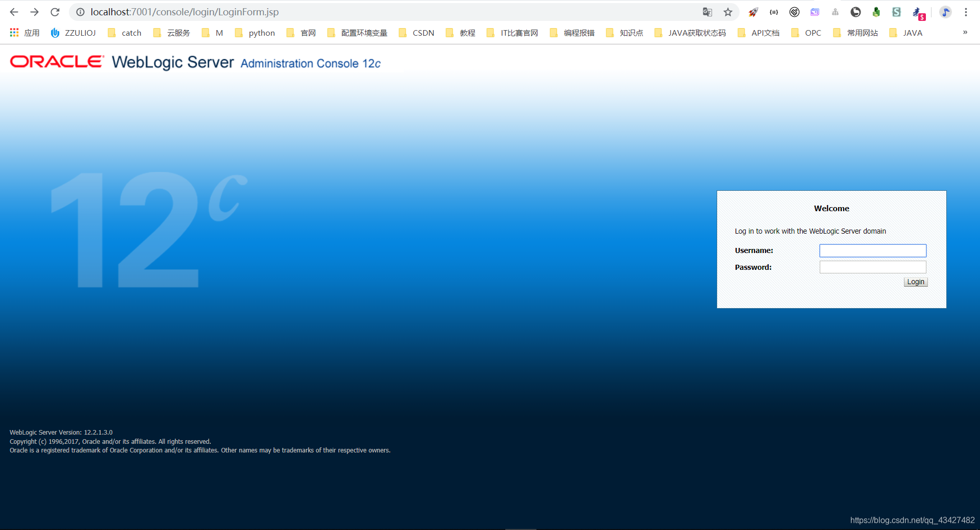The image size is (980, 530).
Task: Show more bookmarks with the chevron
Action: pyautogui.click(x=965, y=32)
